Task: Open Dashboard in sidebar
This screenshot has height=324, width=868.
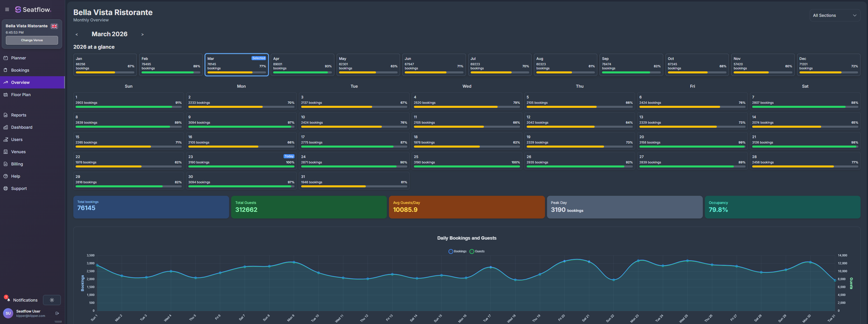Action: click(x=32, y=127)
